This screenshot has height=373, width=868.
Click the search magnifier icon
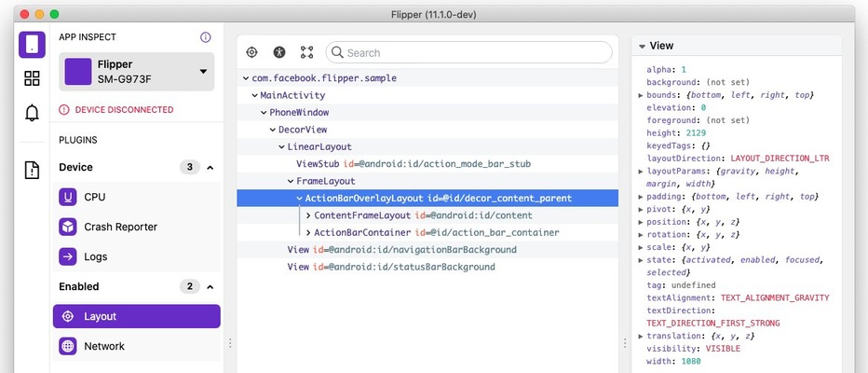[x=337, y=52]
